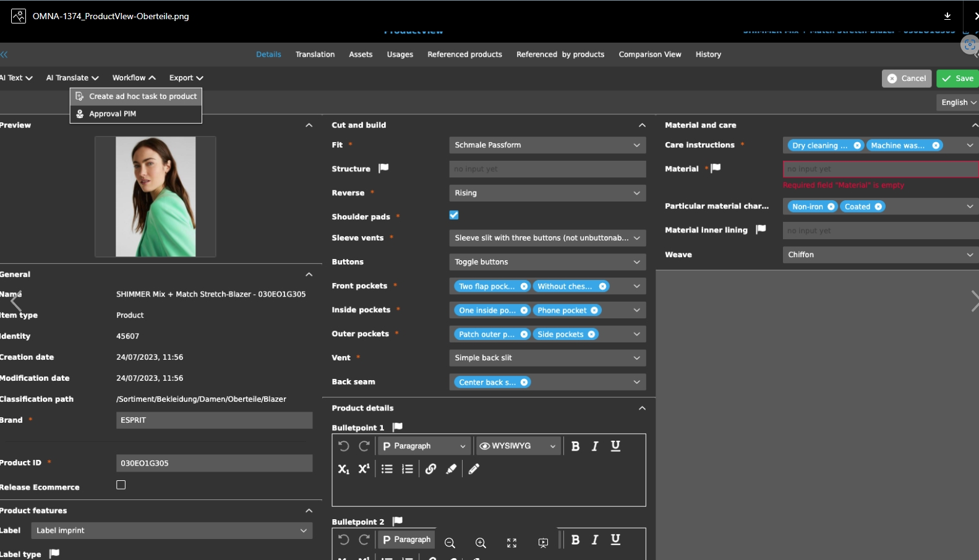Image resolution: width=979 pixels, height=560 pixels.
Task: Click the zoom in magnifier icon
Action: point(481,543)
